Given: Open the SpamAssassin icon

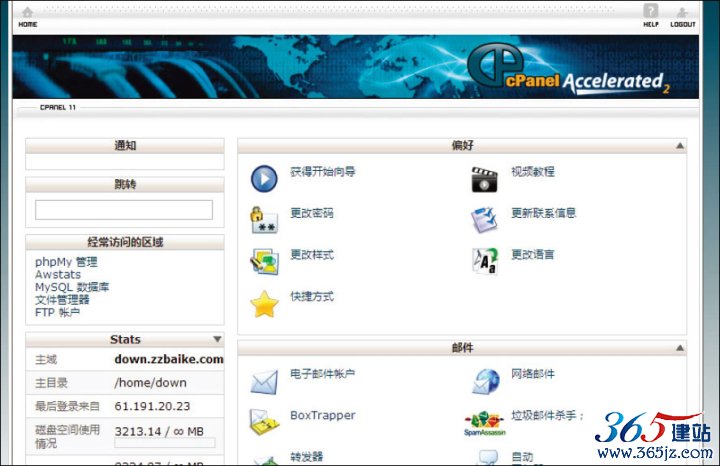Looking at the screenshot, I should pyautogui.click(x=484, y=423).
